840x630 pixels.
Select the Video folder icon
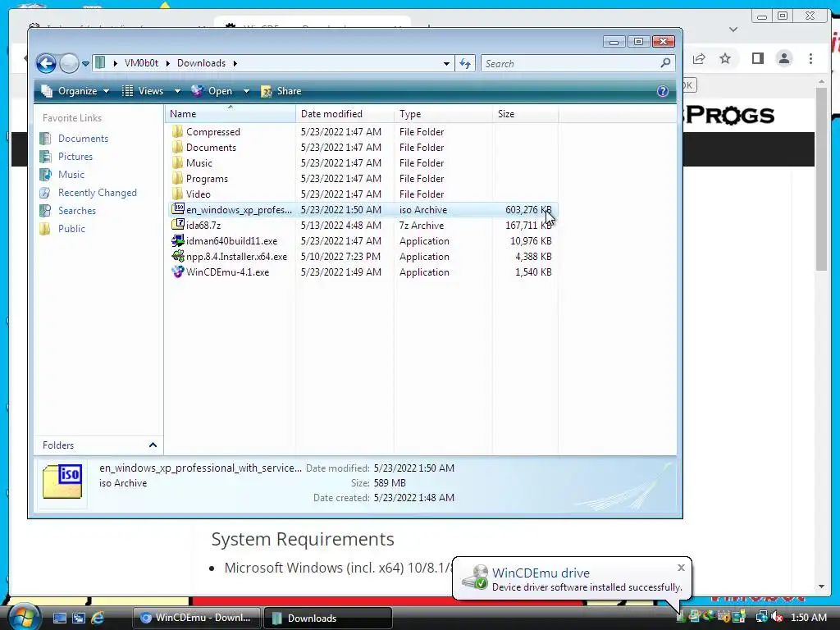pos(178,194)
